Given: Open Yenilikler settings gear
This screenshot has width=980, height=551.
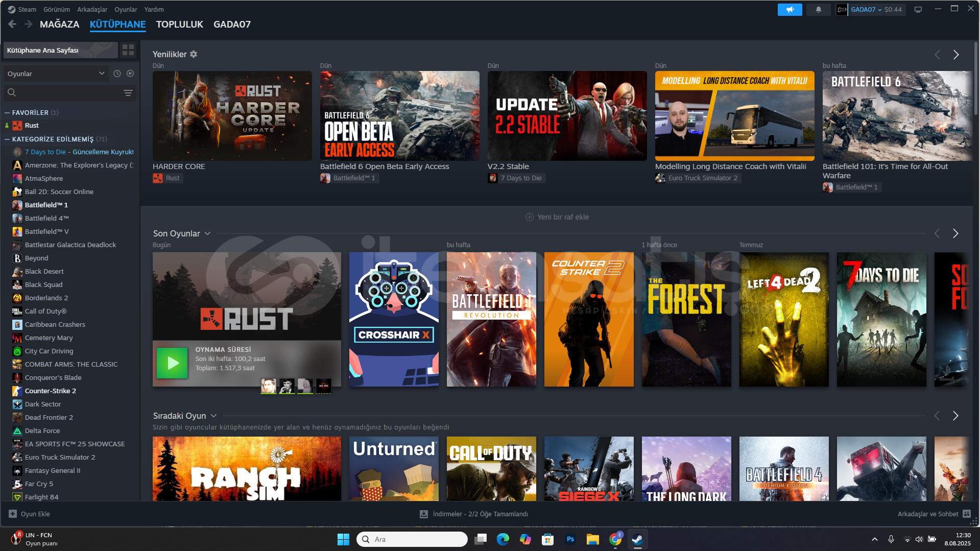Looking at the screenshot, I should [194, 54].
